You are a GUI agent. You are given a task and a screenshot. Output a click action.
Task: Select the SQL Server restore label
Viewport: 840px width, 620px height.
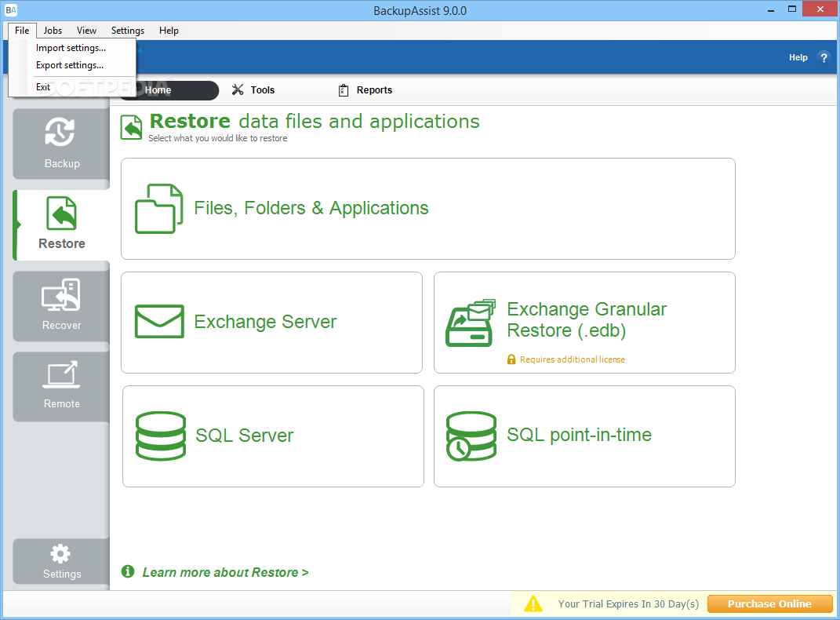tap(244, 435)
